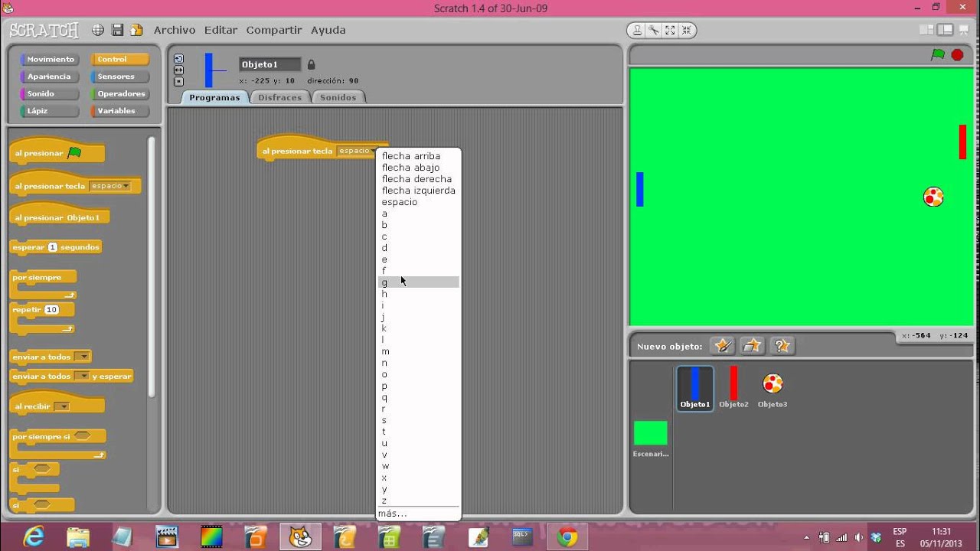
Task: Save project with floppy disk icon
Action: click(x=117, y=30)
